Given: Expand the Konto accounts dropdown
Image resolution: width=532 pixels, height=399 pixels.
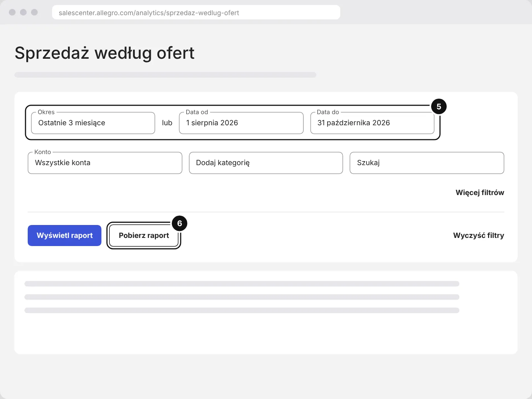Looking at the screenshot, I should pyautogui.click(x=105, y=163).
